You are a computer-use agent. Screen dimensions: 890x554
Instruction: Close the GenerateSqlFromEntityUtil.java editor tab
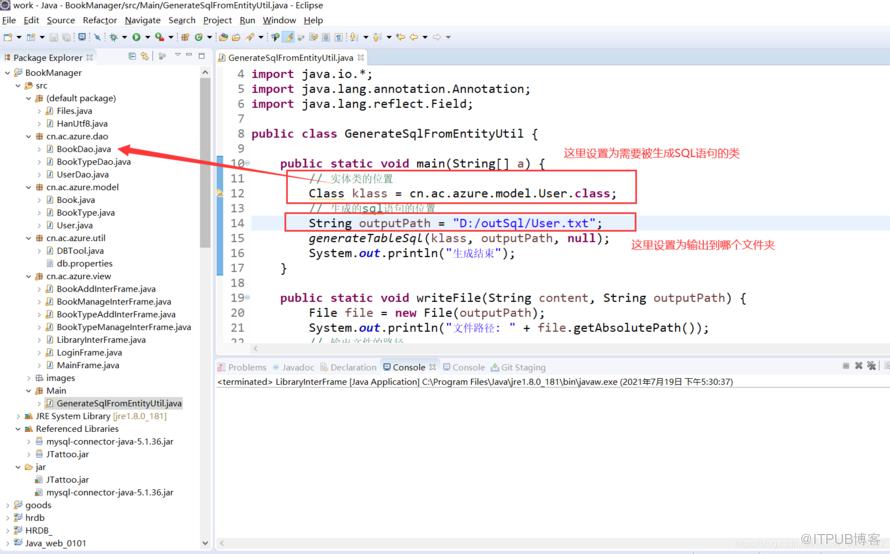click(360, 57)
